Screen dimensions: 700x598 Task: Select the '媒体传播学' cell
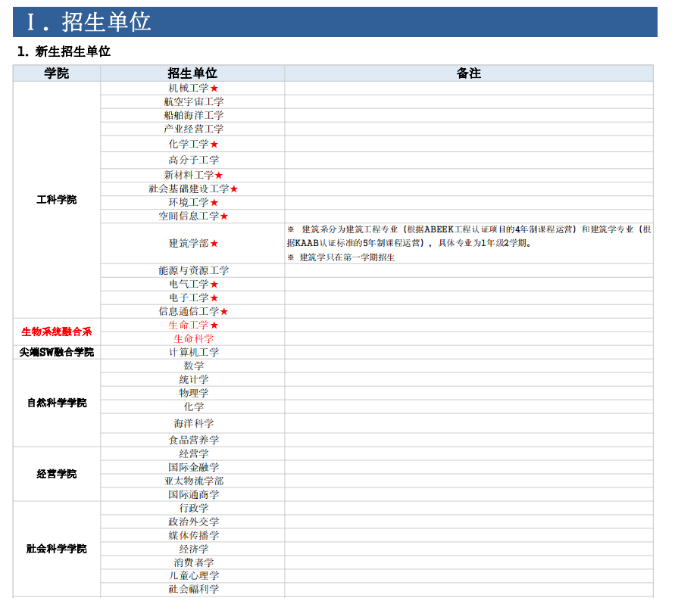(192, 535)
